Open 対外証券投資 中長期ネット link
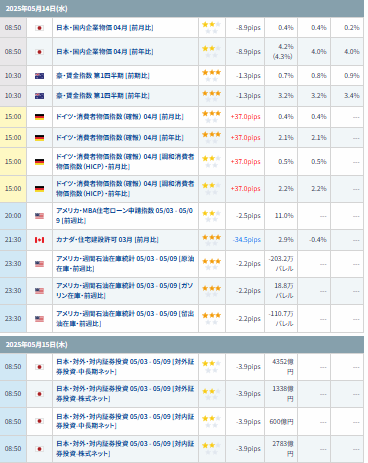This screenshot has height=463, width=368. (125, 367)
